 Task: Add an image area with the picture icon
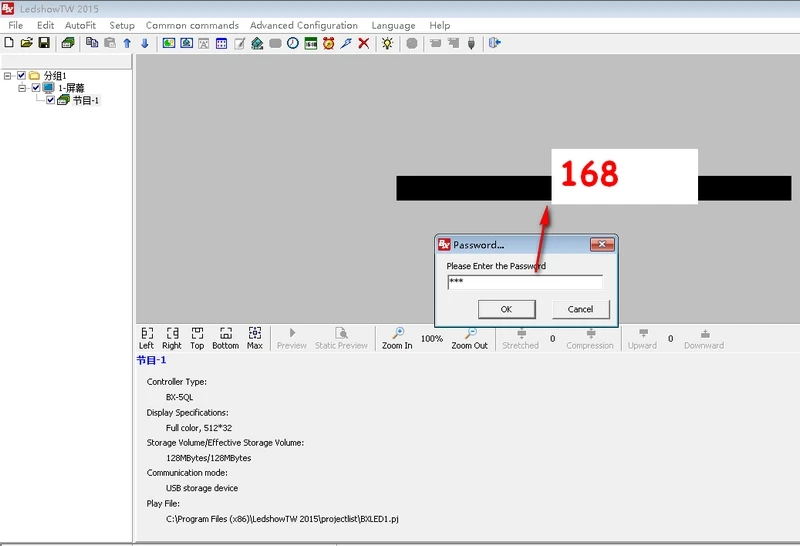[x=169, y=43]
